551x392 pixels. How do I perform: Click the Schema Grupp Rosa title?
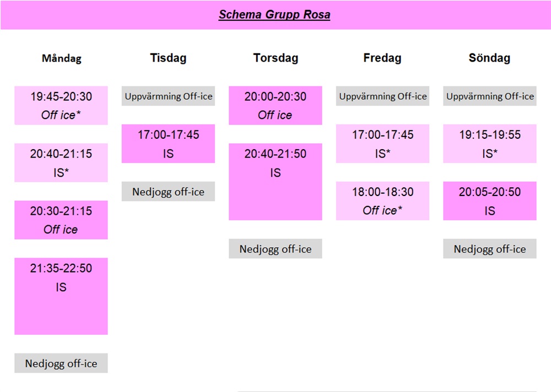274,15
